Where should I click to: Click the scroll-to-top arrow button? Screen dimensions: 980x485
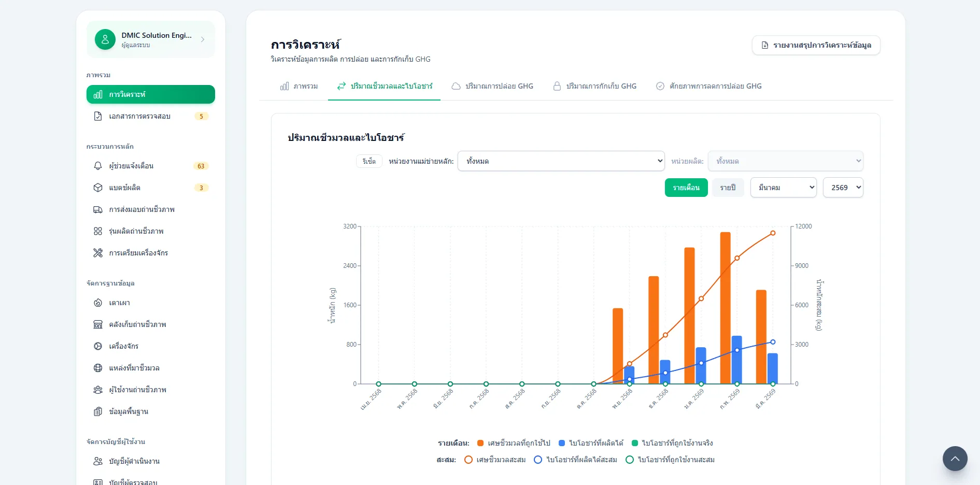955,459
